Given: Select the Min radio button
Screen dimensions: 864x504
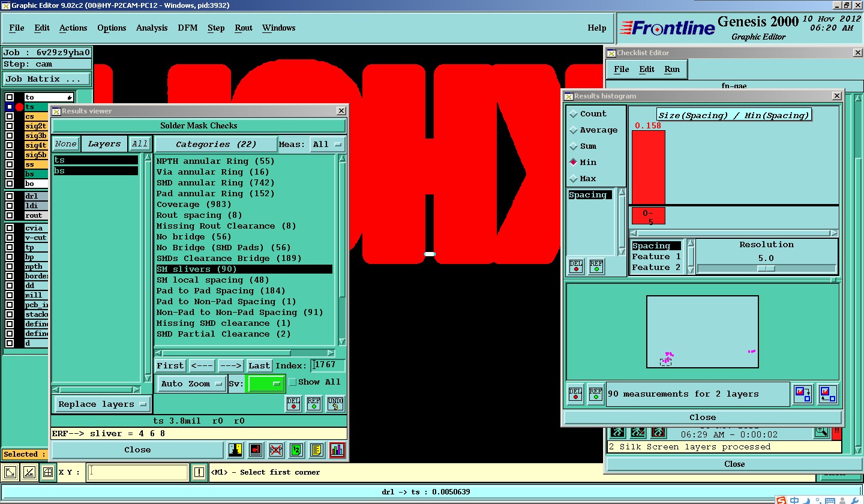Looking at the screenshot, I should (x=574, y=162).
